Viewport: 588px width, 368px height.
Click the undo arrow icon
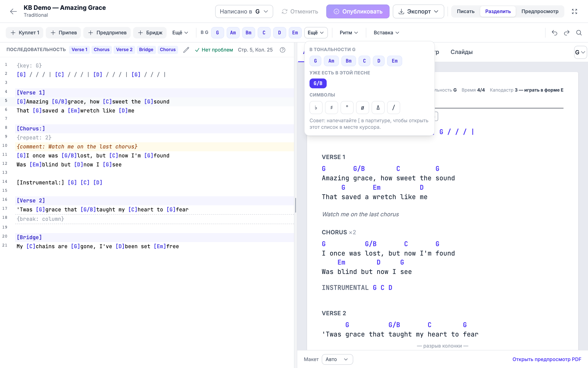555,33
